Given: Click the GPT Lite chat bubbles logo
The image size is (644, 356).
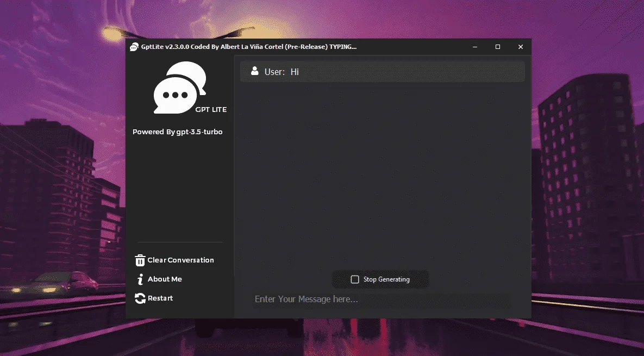Looking at the screenshot, I should pos(180,88).
